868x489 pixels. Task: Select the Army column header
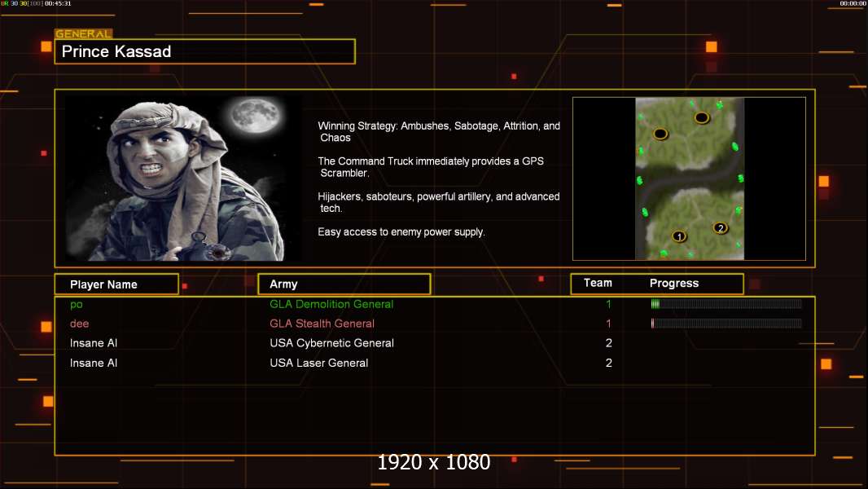tap(344, 284)
